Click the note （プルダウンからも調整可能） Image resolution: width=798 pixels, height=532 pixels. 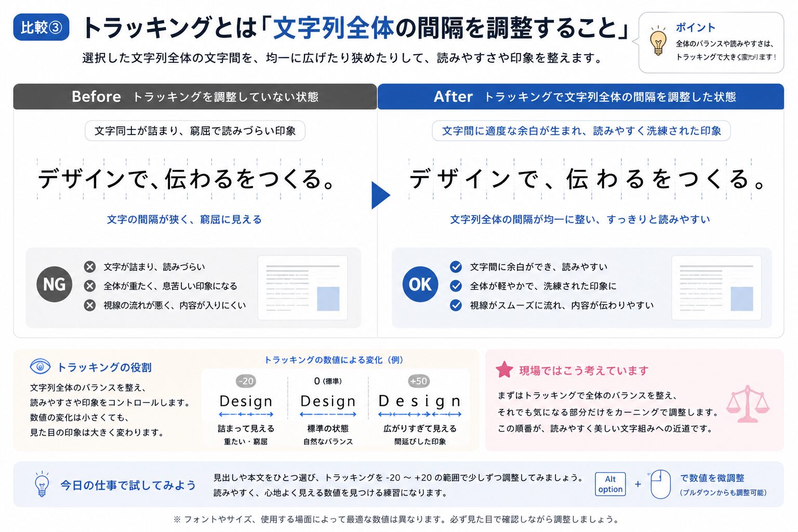[723, 493]
